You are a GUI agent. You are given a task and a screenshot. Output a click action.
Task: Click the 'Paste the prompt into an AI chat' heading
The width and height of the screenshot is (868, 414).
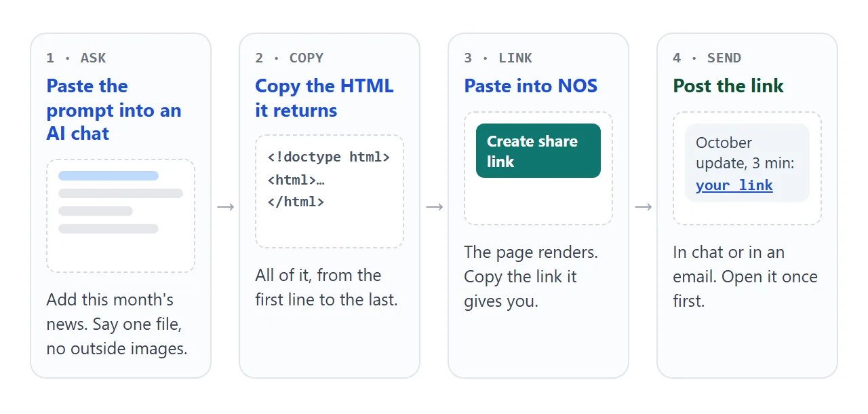(114, 110)
